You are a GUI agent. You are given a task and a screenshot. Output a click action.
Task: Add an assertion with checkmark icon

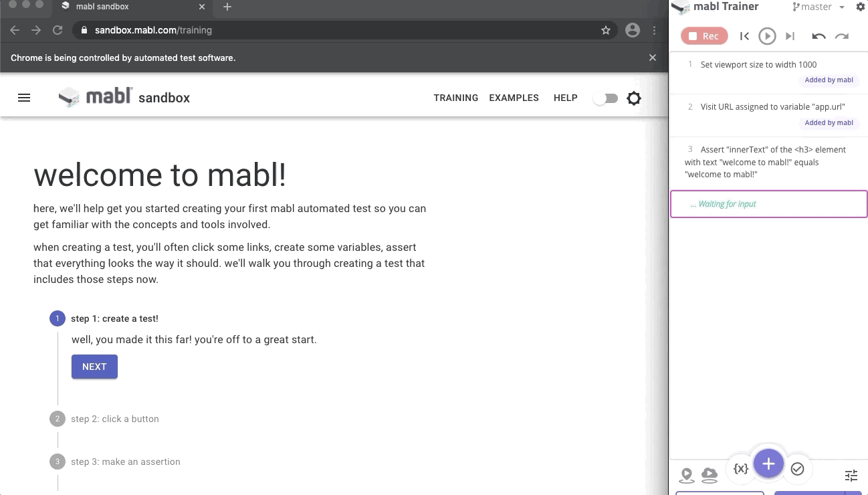pyautogui.click(x=797, y=469)
